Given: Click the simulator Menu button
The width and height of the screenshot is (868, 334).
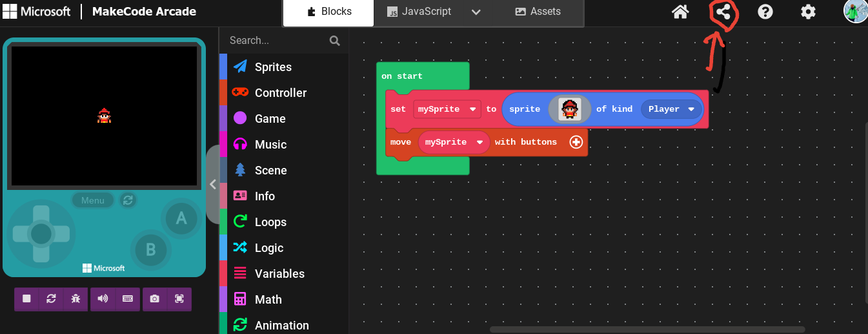Looking at the screenshot, I should click(93, 200).
